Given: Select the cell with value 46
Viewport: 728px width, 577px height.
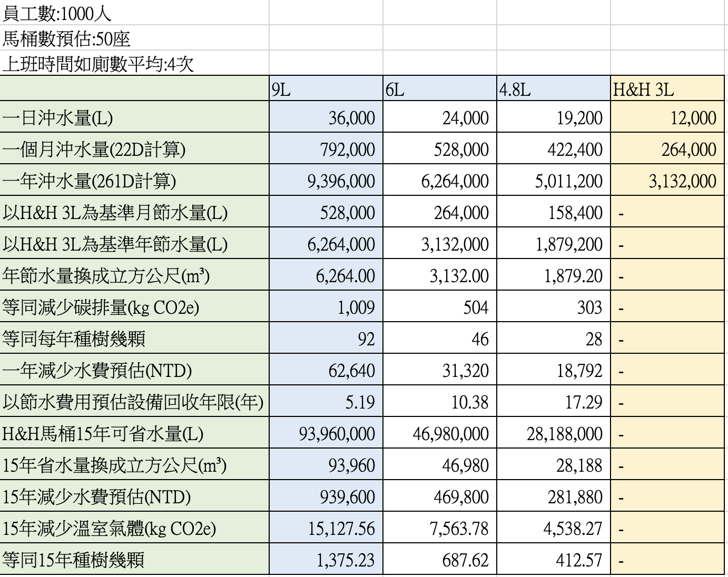Looking at the screenshot, I should tap(440, 338).
